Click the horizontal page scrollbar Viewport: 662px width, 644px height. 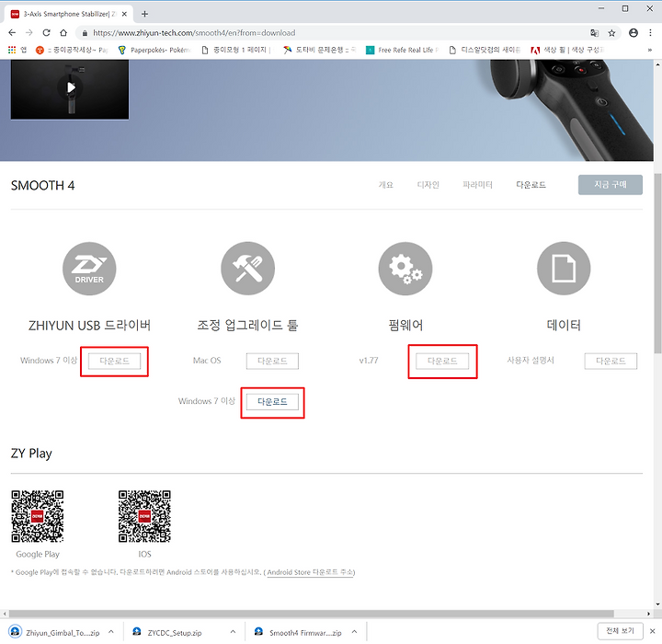[311, 614]
